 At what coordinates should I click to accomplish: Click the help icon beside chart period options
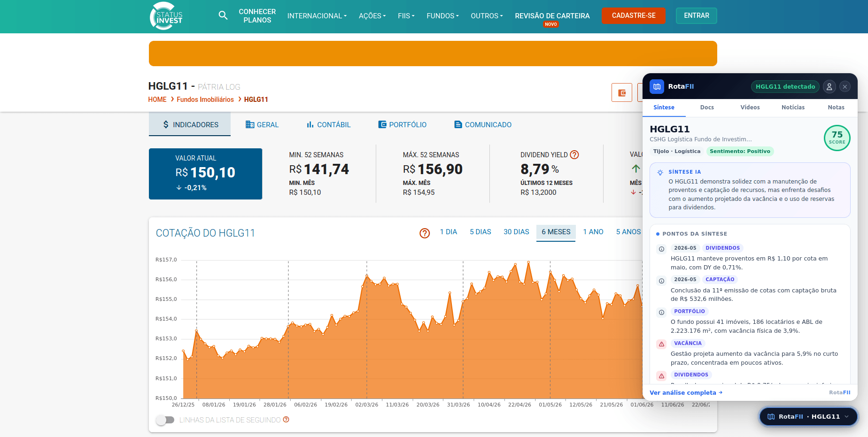pyautogui.click(x=425, y=233)
